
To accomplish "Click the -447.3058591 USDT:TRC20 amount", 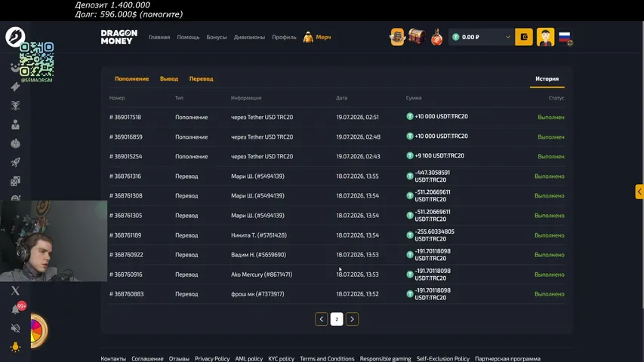I will pyautogui.click(x=432, y=176).
